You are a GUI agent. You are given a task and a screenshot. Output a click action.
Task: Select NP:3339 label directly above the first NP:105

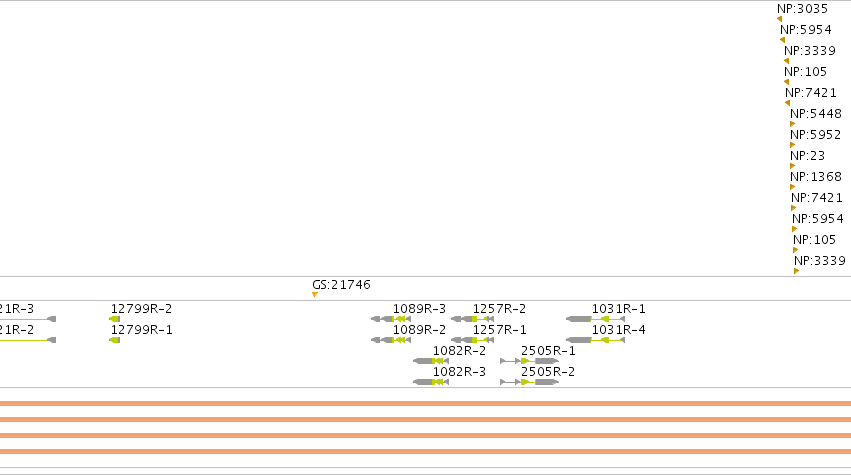coord(810,51)
